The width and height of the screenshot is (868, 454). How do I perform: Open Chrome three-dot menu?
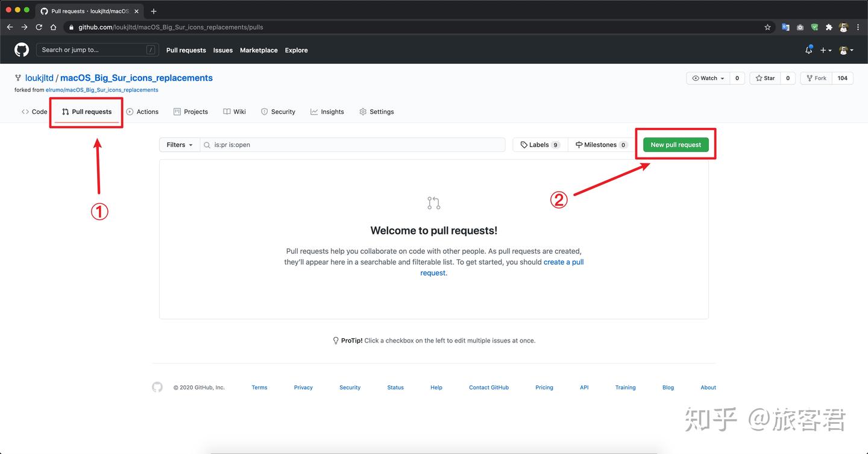858,27
